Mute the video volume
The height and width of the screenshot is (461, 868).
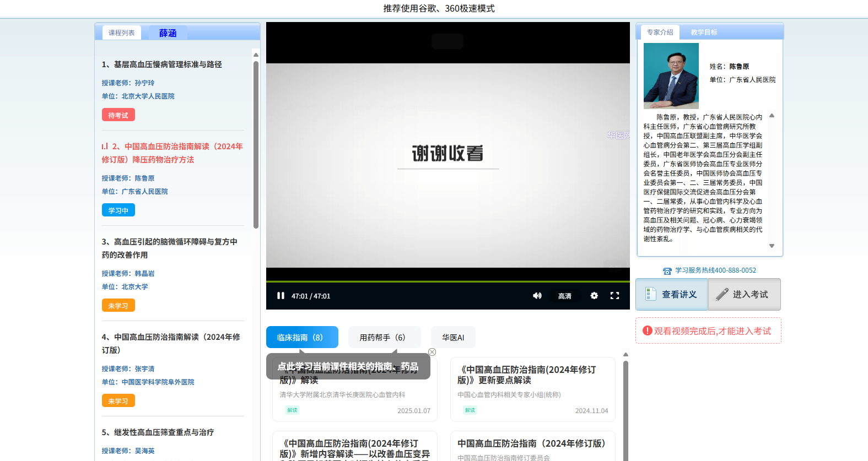[537, 296]
